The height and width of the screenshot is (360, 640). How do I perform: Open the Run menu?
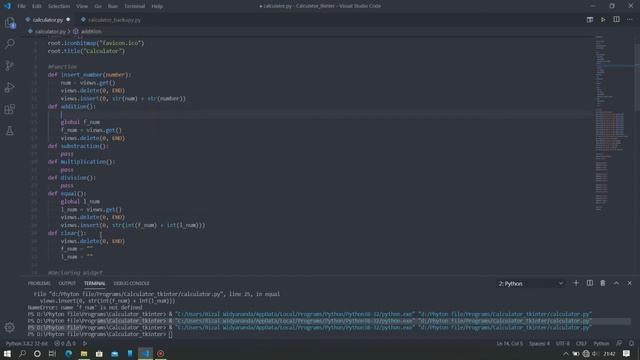coord(113,6)
